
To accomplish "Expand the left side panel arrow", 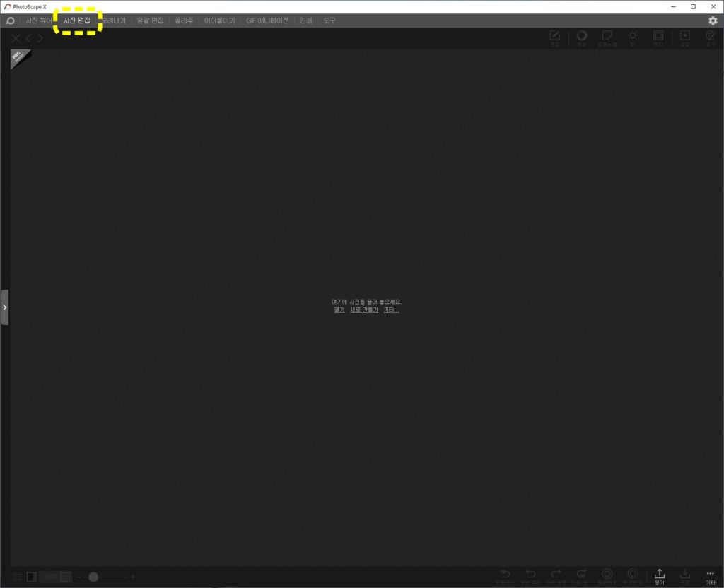I will pyautogui.click(x=5, y=307).
